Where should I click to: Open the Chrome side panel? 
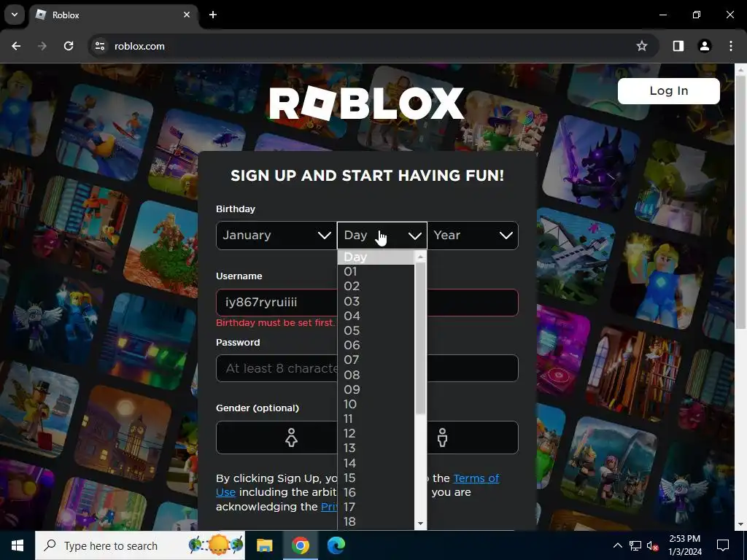(678, 46)
